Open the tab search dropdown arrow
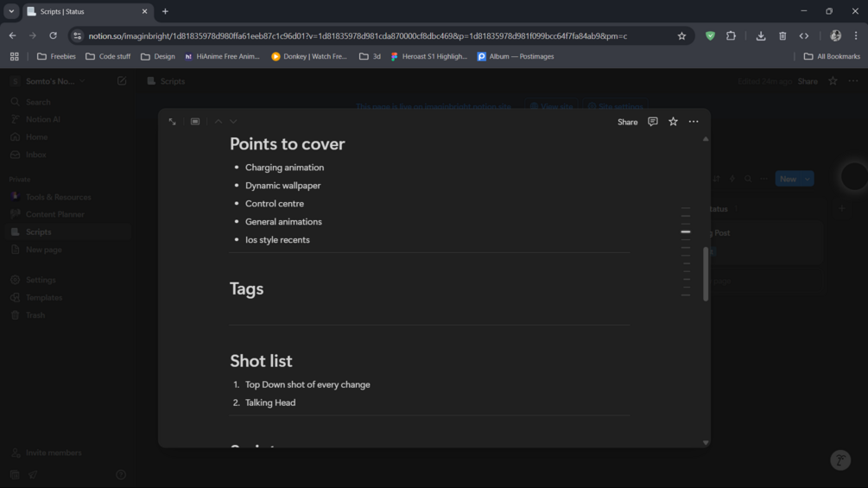The width and height of the screenshot is (868, 488). [11, 11]
